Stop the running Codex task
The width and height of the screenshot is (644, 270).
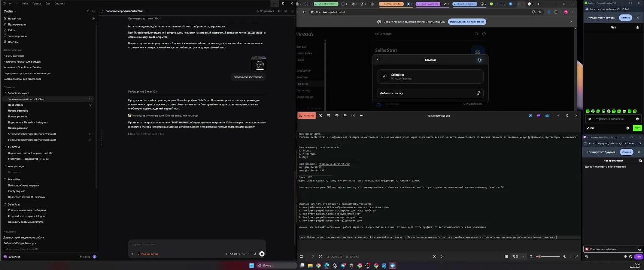[x=262, y=254]
